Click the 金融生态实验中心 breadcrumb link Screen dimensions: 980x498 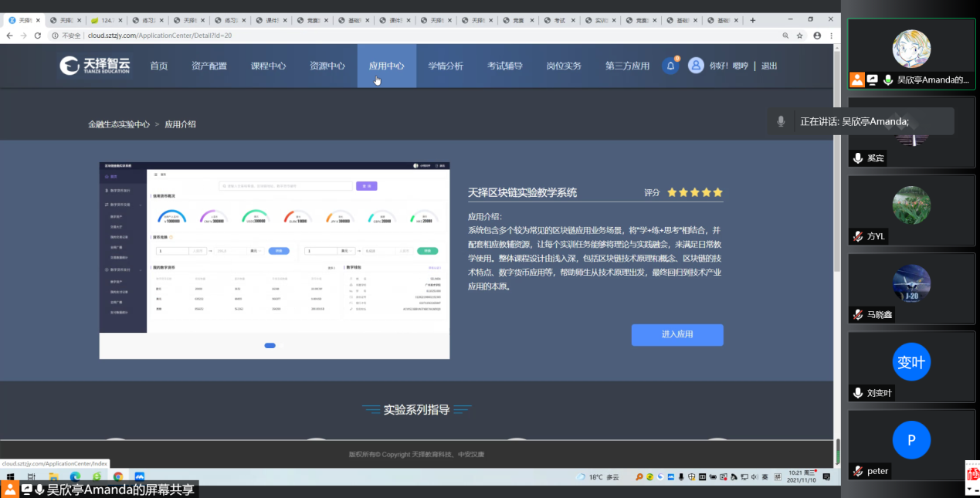(119, 124)
